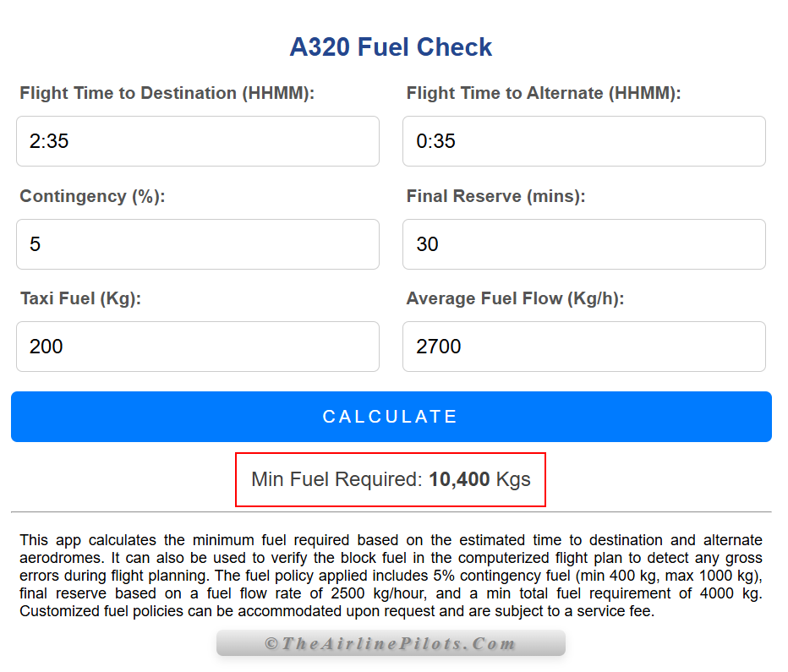Click the horizontal divider below the result
Image resolution: width=788 pixels, height=672 pixels.
coord(391,511)
